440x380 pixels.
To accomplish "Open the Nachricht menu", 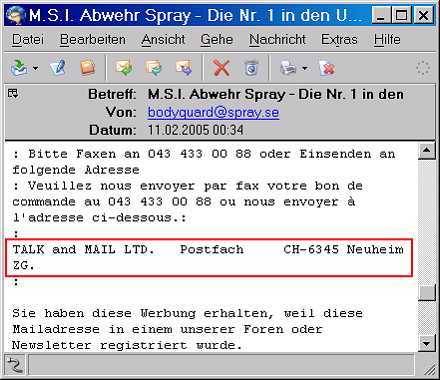I will click(x=277, y=40).
